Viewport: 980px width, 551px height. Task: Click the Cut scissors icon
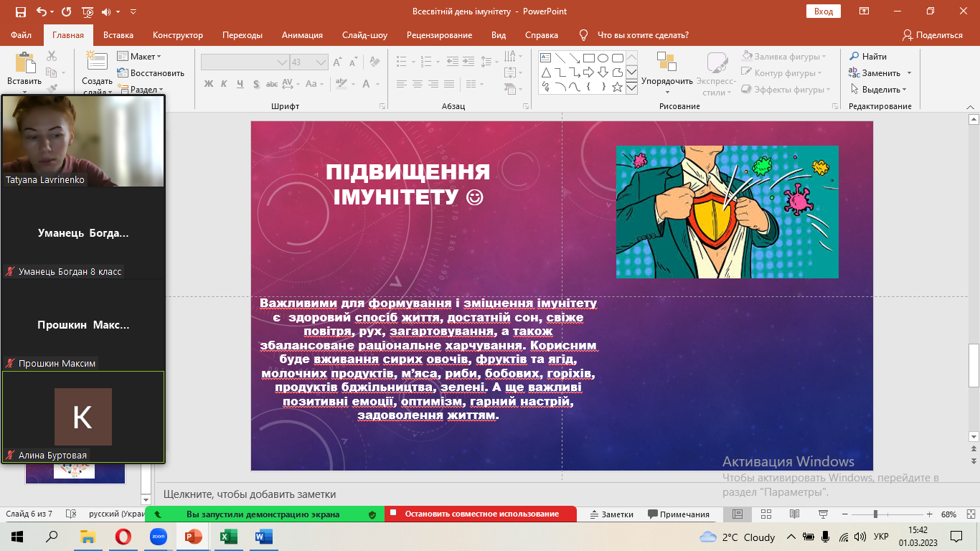[x=52, y=56]
